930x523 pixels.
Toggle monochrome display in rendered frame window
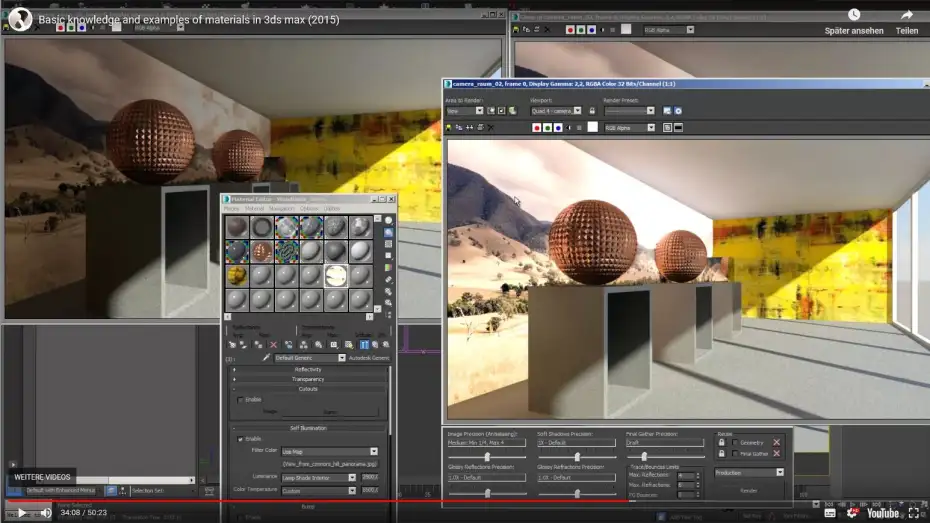tap(579, 127)
